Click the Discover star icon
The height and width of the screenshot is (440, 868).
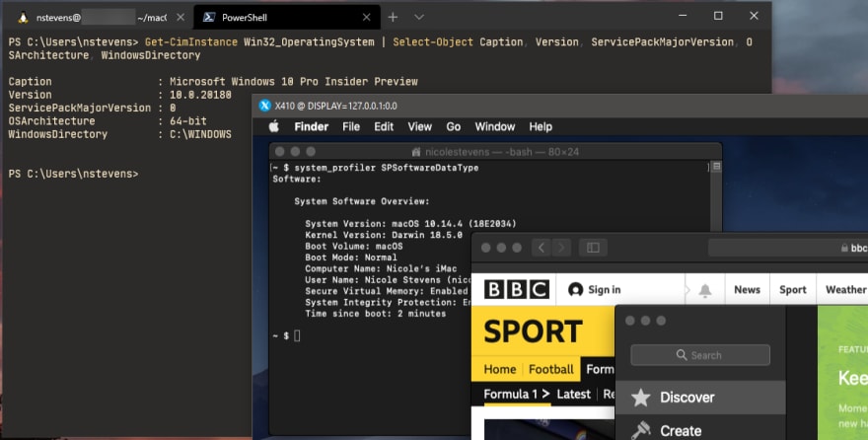click(x=640, y=398)
